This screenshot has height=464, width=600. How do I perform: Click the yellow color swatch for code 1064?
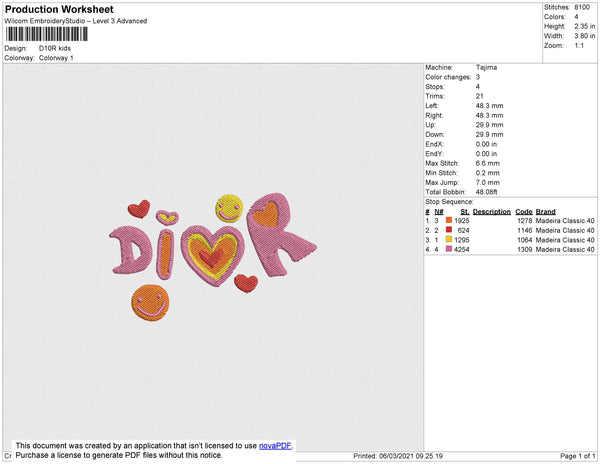tap(449, 239)
